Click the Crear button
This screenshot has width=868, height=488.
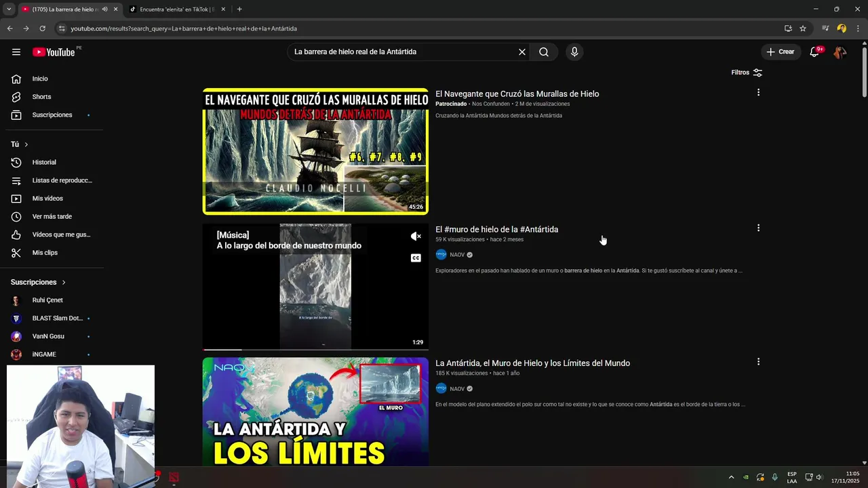pyautogui.click(x=781, y=52)
